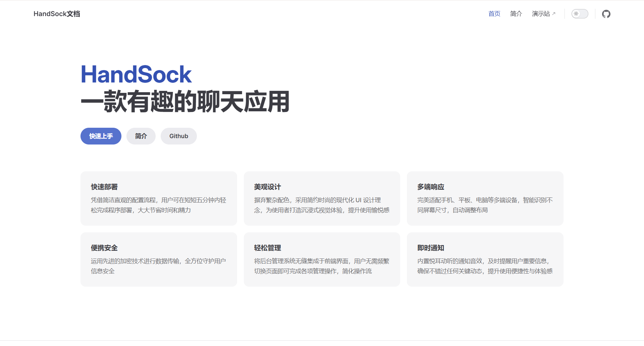644x346 pixels.
Task: Click the sun icon on theme switch
Action: (576, 14)
